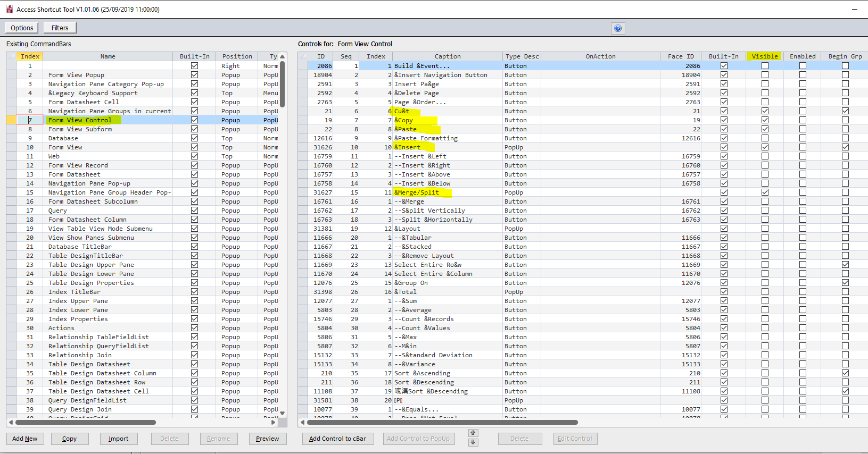Click scroll down arrow in CommandBars list
This screenshot has width=868, height=454.
[x=283, y=413]
